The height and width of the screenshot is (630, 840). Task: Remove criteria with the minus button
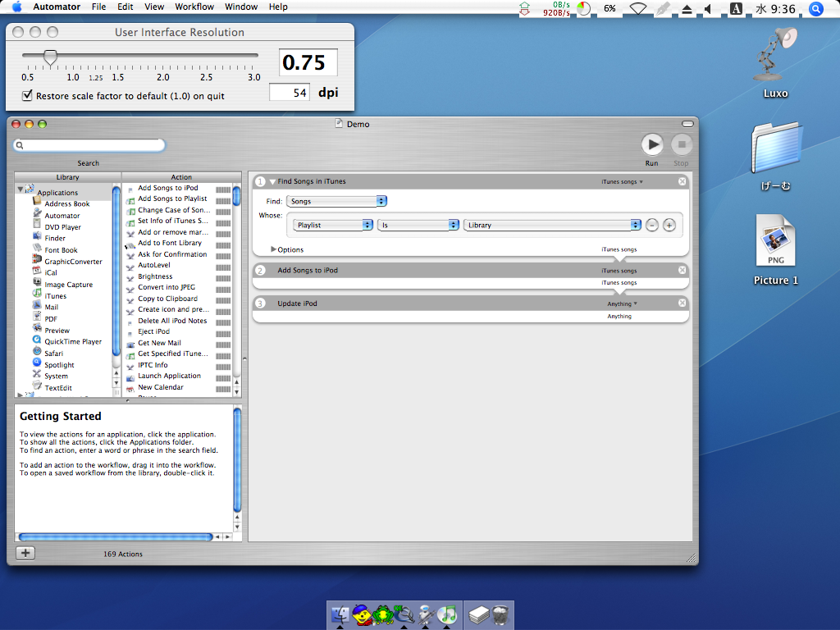[x=652, y=225]
